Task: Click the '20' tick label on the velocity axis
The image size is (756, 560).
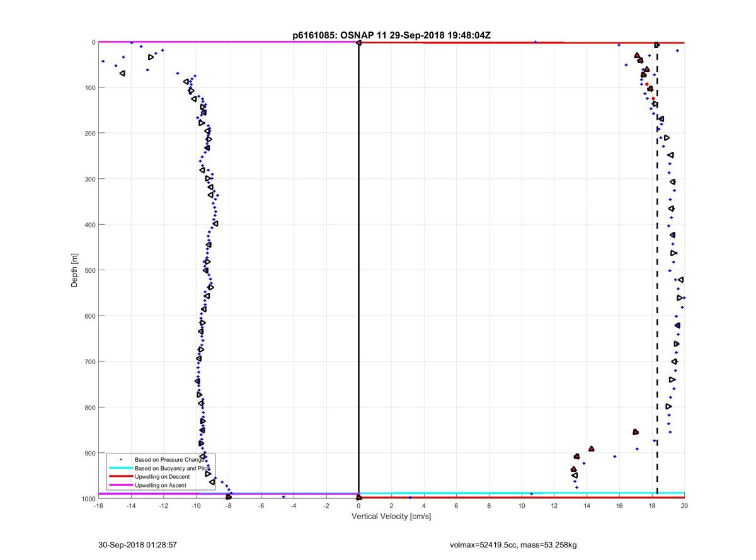Action: [684, 505]
